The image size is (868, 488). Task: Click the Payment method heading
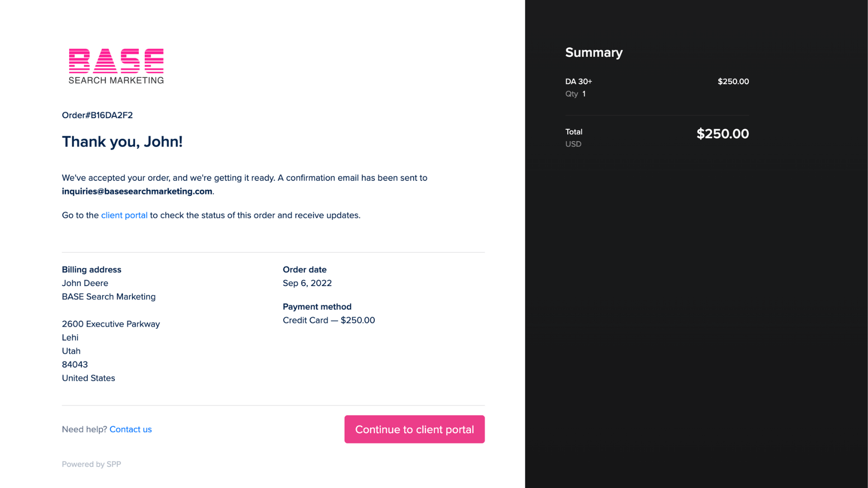coord(317,306)
